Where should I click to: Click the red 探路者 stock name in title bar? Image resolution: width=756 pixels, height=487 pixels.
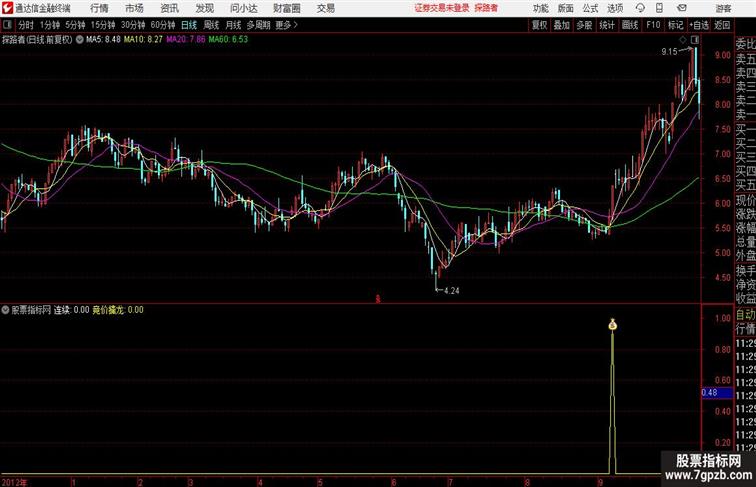pyautogui.click(x=486, y=8)
